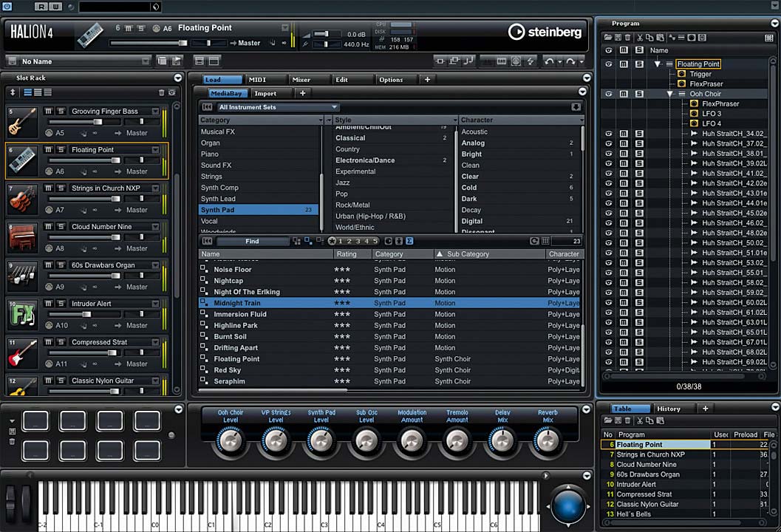
Task: Click the copy icon in Program tree toolbar
Action: click(649, 38)
